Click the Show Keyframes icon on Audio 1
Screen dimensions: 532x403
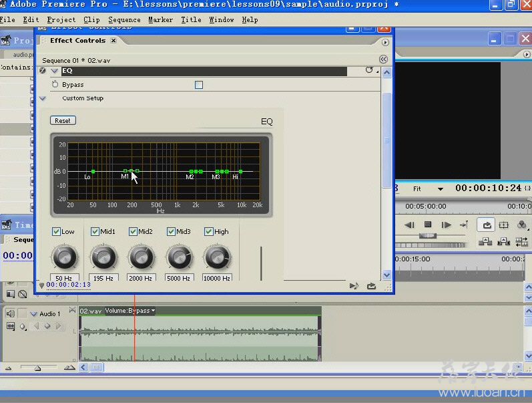(23, 327)
